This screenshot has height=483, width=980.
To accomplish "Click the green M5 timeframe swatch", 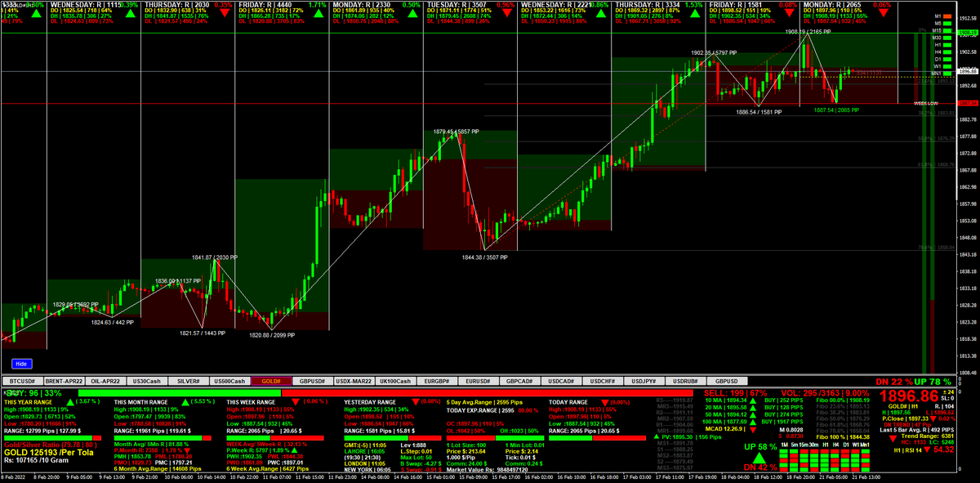I will click(x=947, y=24).
